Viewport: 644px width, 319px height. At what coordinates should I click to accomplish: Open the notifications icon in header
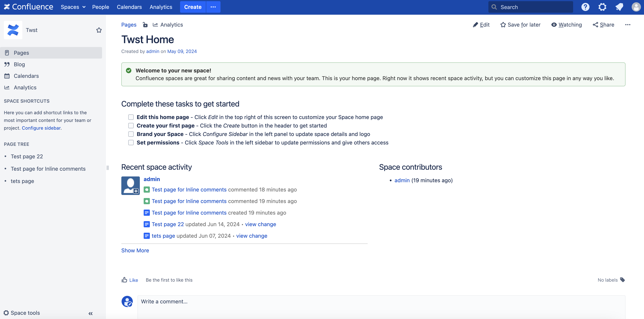(x=619, y=7)
